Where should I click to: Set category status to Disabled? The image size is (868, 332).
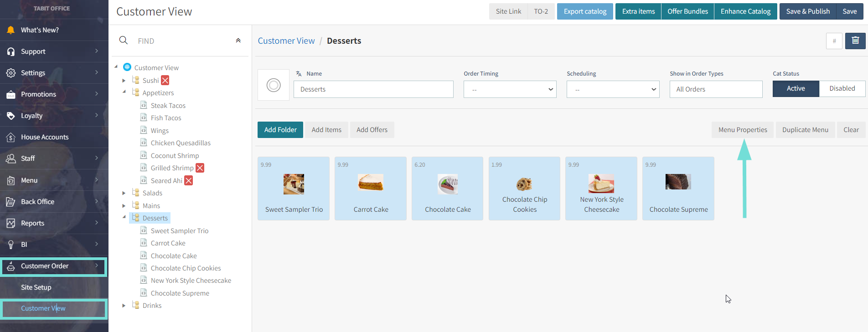[x=842, y=89]
